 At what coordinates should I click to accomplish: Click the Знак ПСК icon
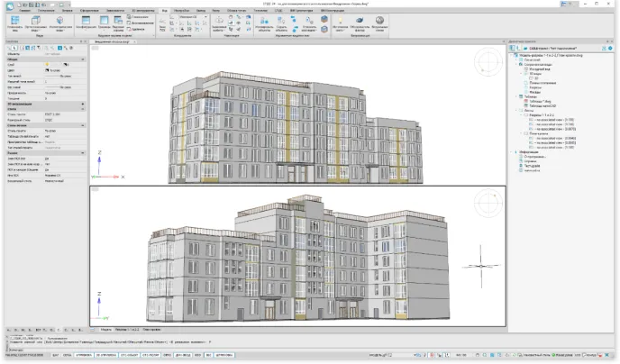click(163, 22)
